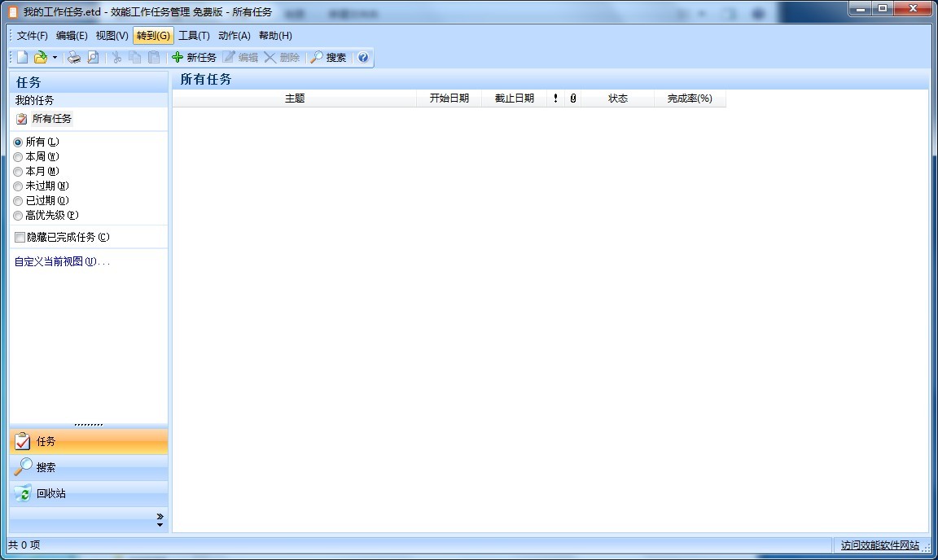Choose the 高优先级 radio button

[18, 215]
